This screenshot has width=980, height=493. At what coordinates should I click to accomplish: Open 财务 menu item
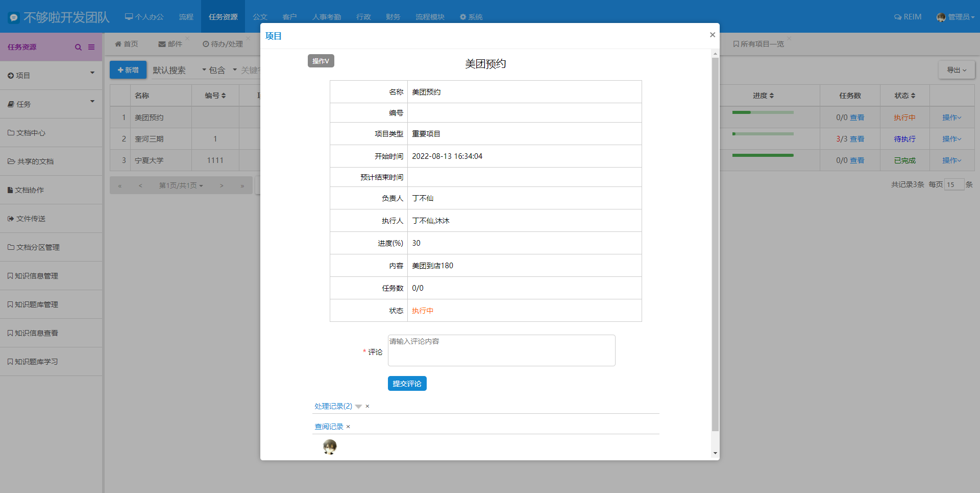[393, 17]
